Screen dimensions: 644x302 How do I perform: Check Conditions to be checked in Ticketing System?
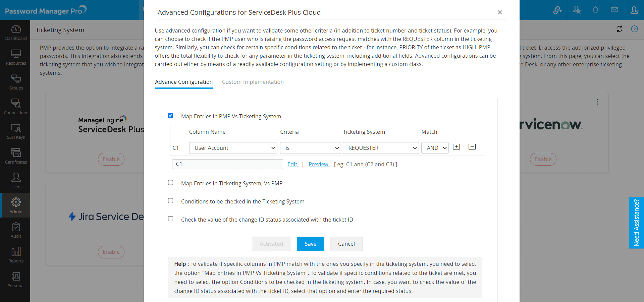[171, 201]
